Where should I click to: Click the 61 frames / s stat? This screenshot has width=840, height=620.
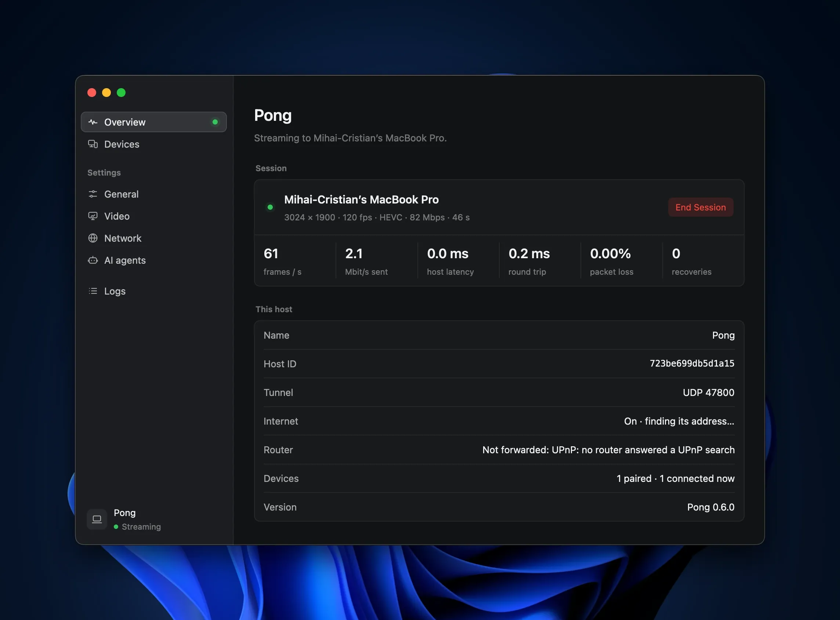click(295, 261)
